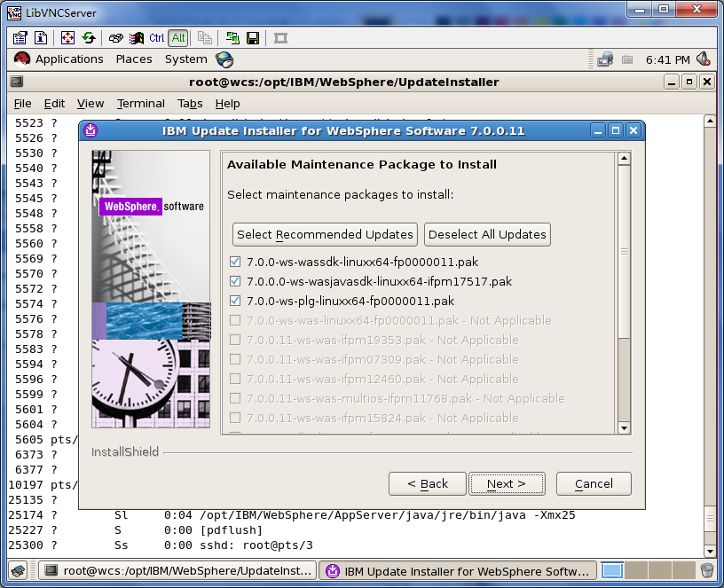Click Show Desktop icon in bottom panel
This screenshot has width=724, height=588.
click(x=19, y=571)
